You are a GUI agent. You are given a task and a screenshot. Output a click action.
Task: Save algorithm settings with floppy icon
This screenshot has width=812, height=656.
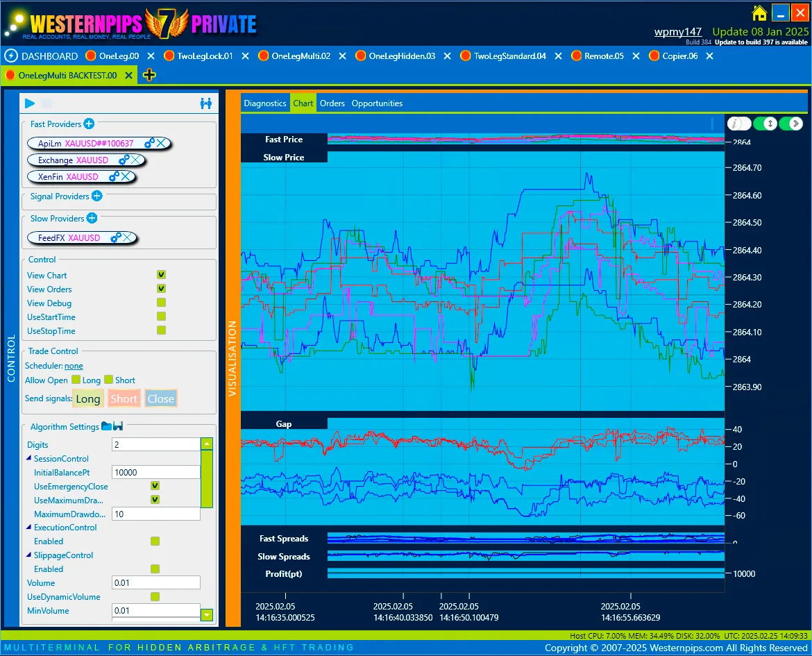(118, 426)
